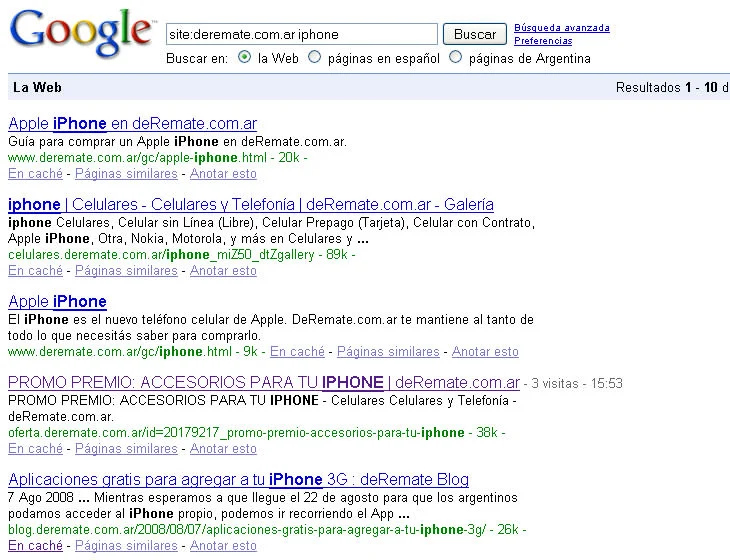Open 'Aplicaciones gratis para agregar a tu iPhone 3G' result
730x560 pixels.
pyautogui.click(x=238, y=479)
